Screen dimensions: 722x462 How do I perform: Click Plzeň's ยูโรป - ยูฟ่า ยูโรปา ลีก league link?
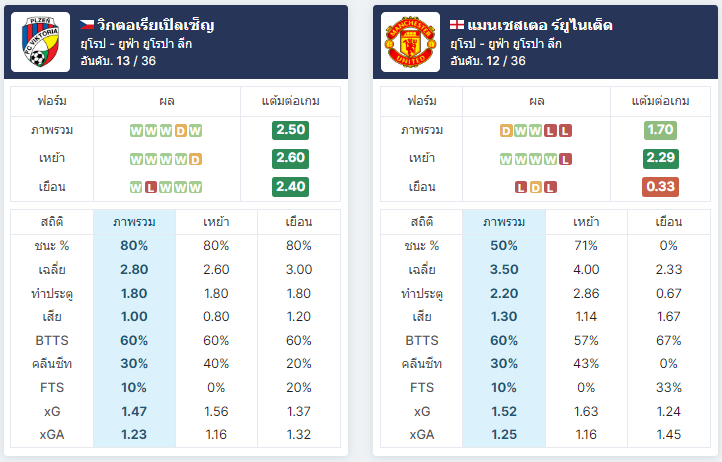tap(136, 44)
